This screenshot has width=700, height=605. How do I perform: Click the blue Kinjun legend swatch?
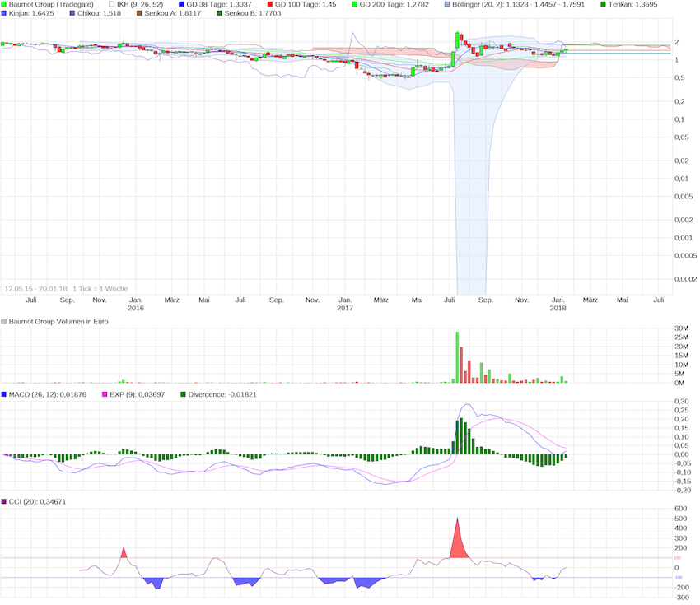3,13
